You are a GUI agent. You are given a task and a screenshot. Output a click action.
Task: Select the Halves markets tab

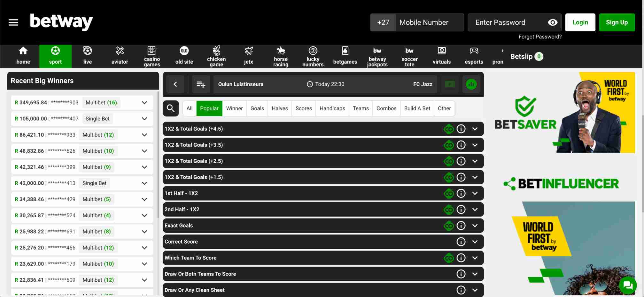pyautogui.click(x=280, y=108)
